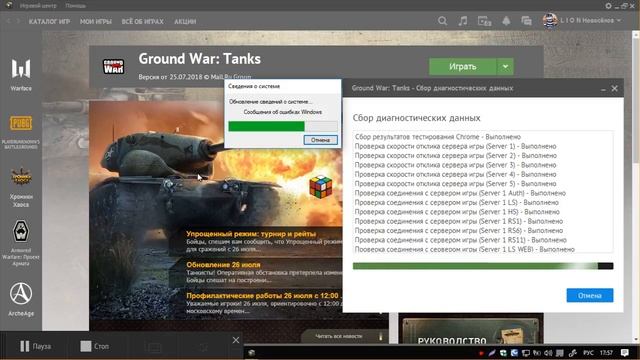The height and width of the screenshot is (360, 640).
Task: Open the settings gear in the title bar
Action: 608,6
